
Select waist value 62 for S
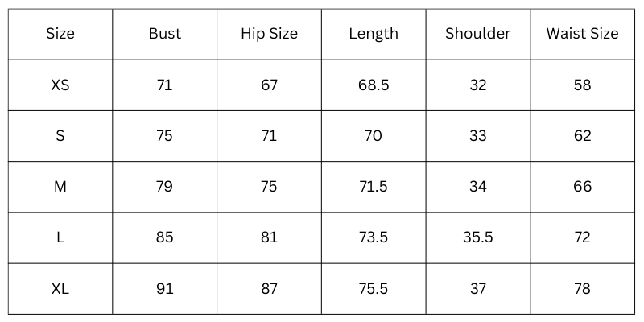(x=582, y=136)
